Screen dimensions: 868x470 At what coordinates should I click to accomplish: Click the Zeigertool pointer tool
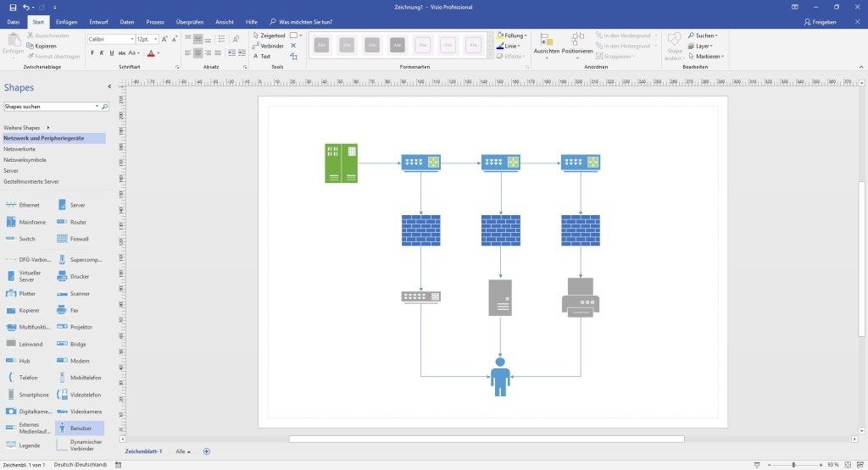269,36
